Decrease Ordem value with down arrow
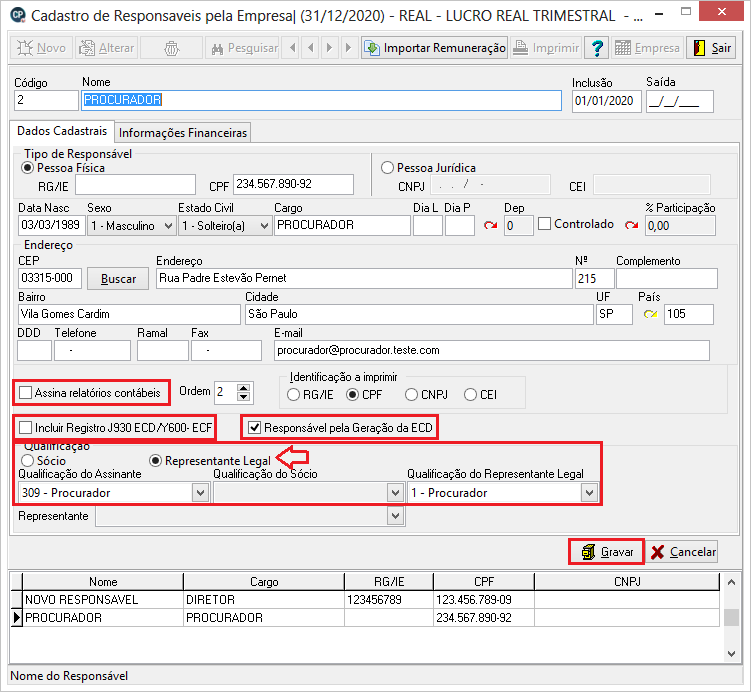Image resolution: width=751 pixels, height=692 pixels. click(x=243, y=397)
